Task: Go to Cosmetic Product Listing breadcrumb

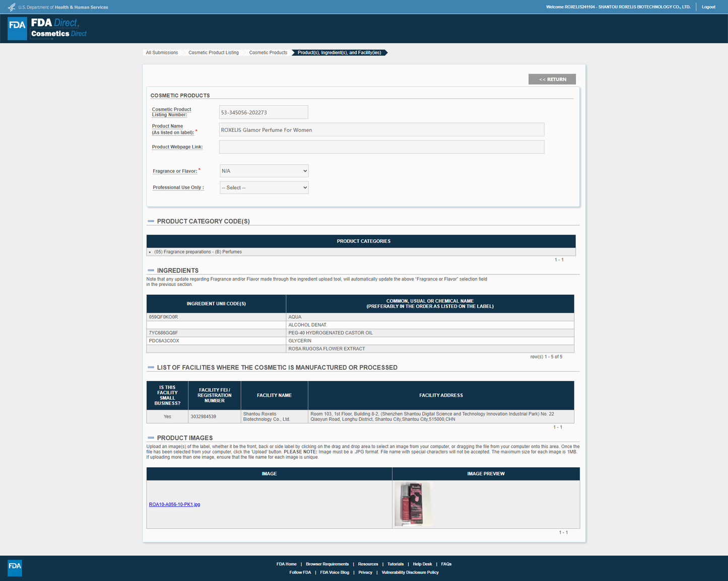Action: coord(214,52)
